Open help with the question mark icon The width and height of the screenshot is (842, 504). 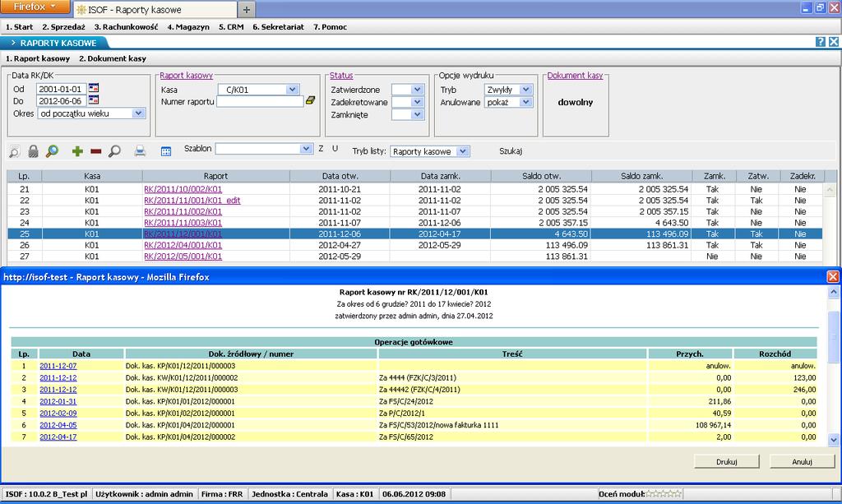pyautogui.click(x=821, y=42)
